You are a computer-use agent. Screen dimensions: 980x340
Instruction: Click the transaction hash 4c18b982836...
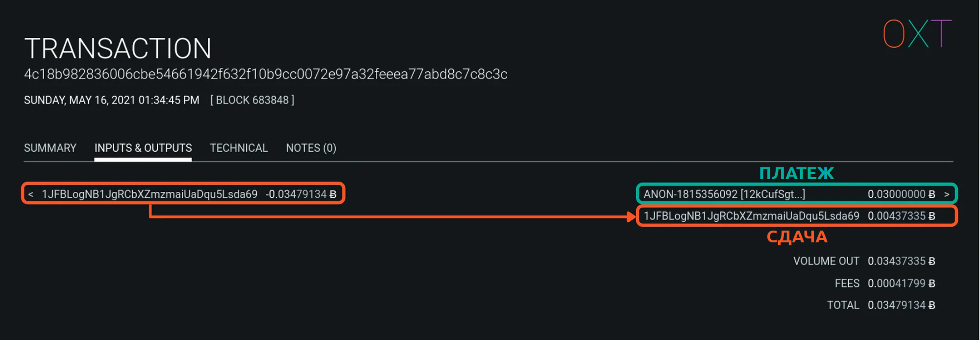[x=266, y=74]
